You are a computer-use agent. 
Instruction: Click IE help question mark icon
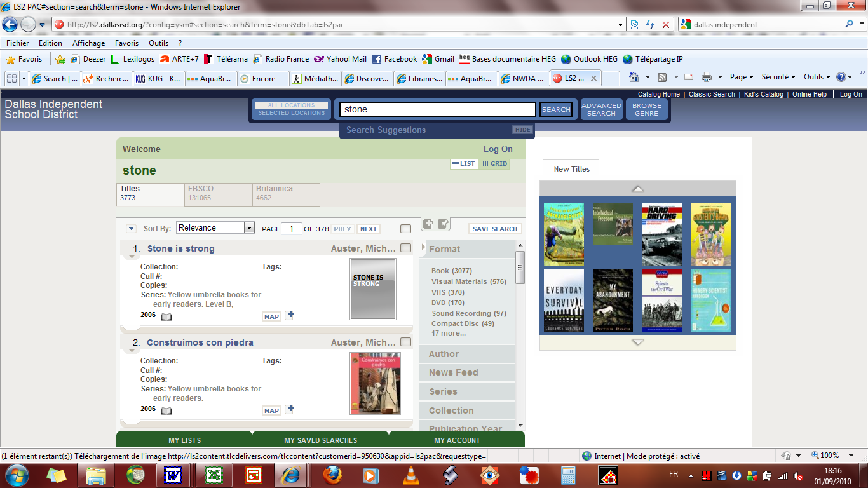[841, 77]
